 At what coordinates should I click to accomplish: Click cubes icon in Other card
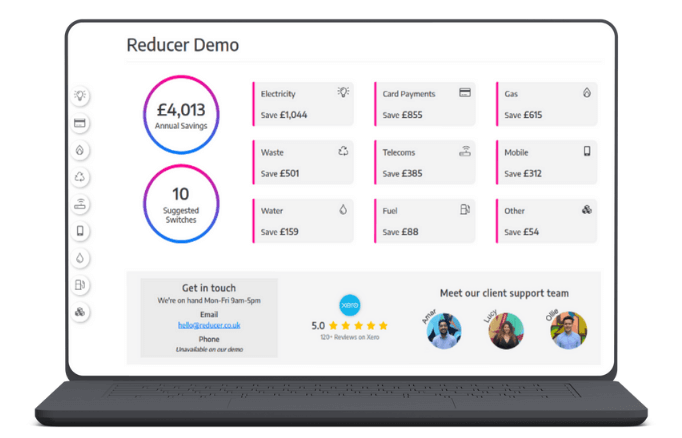pyautogui.click(x=587, y=210)
